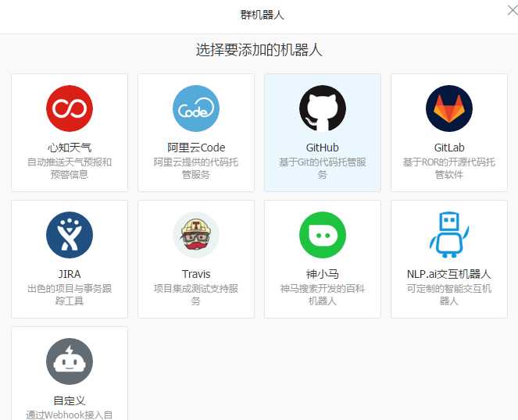Choose the 阿里云Code blue cloud icon
The image size is (518, 420).
(x=196, y=109)
